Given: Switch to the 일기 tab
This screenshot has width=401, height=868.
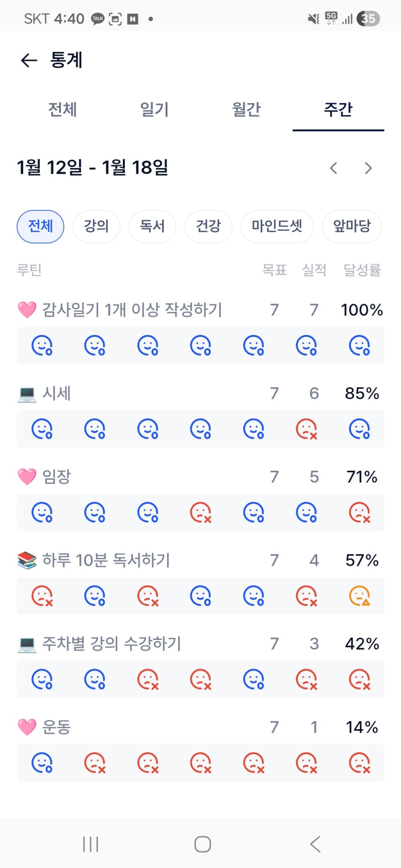Looking at the screenshot, I should click(x=154, y=110).
